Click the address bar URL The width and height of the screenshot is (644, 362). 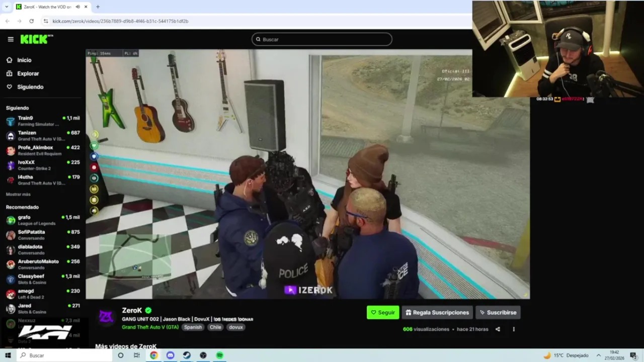click(x=120, y=21)
